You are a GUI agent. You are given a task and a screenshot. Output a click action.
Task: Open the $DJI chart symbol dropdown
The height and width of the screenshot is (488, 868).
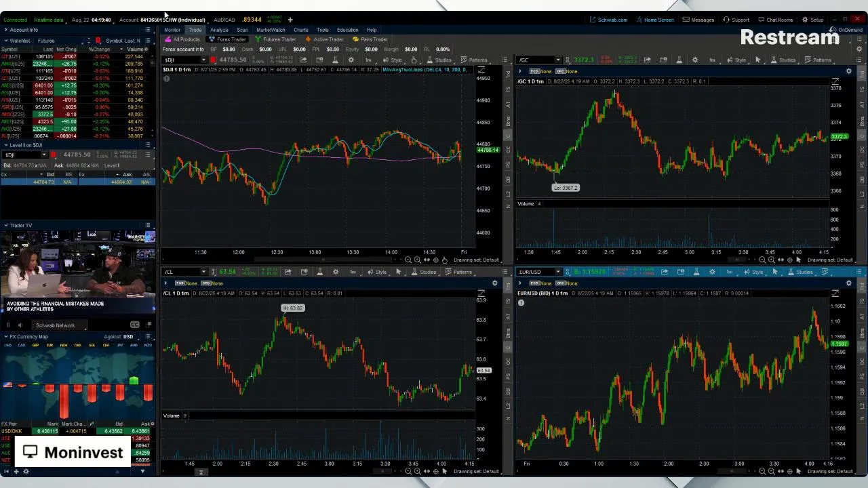coord(203,60)
